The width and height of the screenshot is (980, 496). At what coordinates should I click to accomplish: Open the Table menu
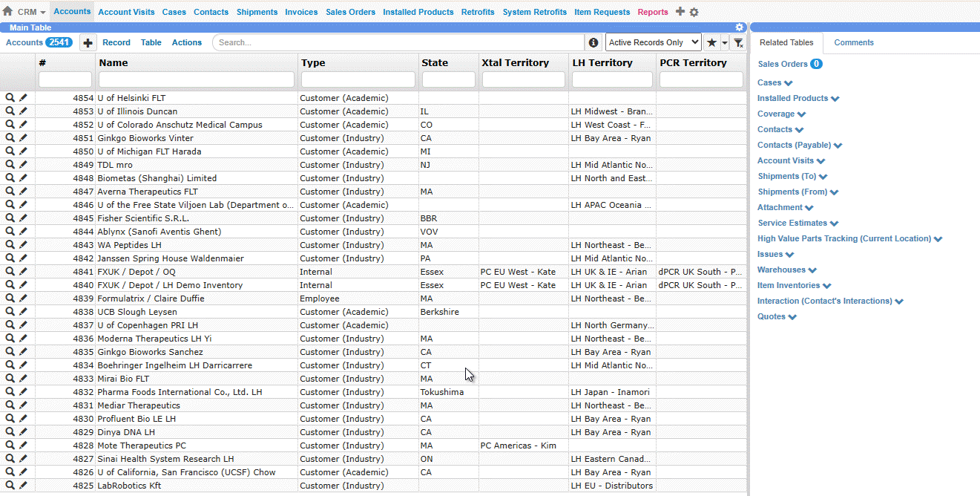pyautogui.click(x=151, y=43)
